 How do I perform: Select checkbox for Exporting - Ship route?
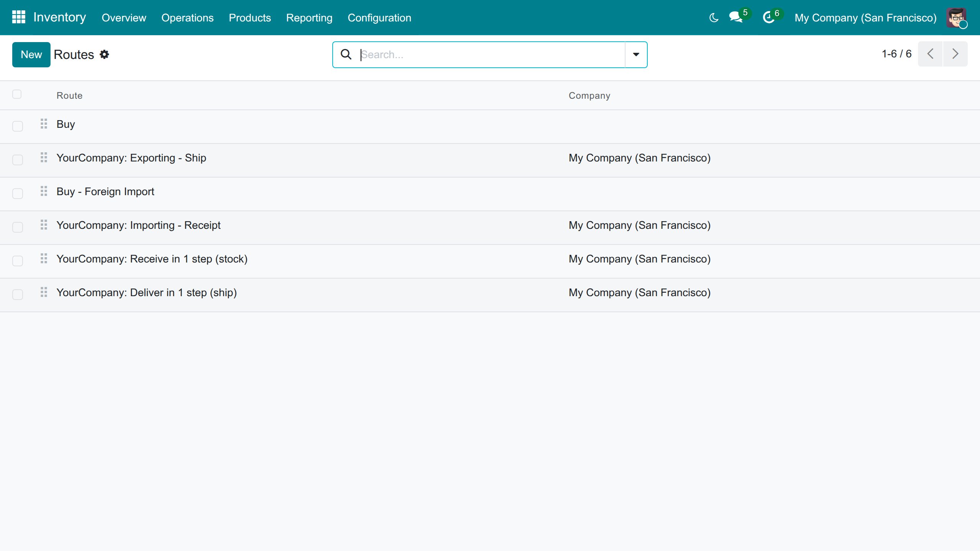18,160
